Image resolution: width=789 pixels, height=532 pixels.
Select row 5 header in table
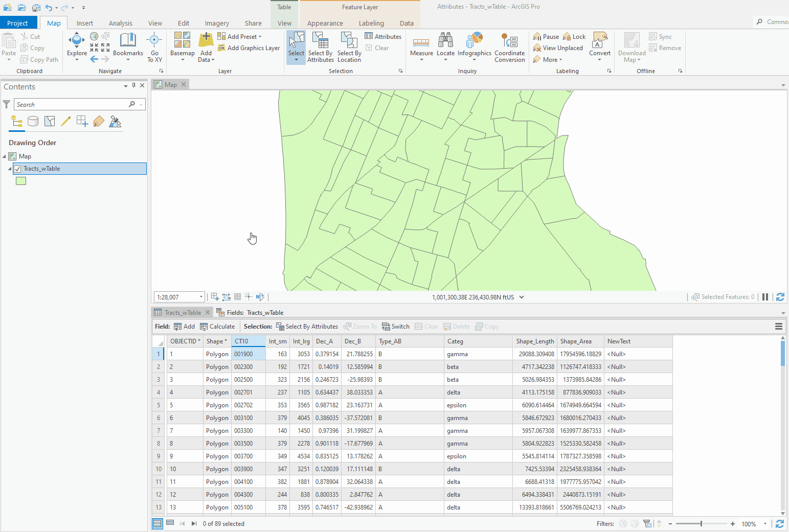[x=159, y=405]
